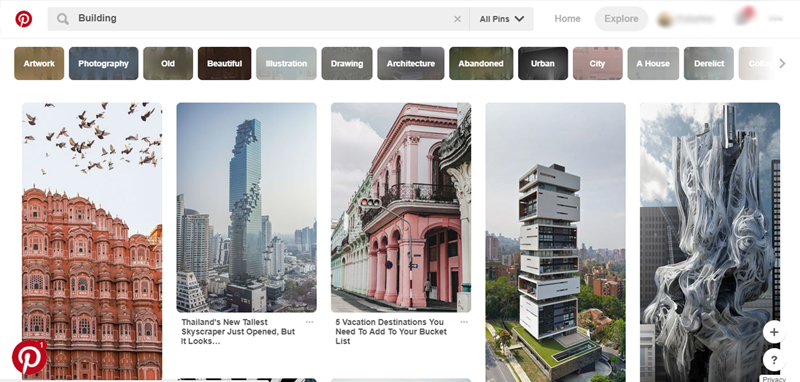Open the question mark help button
Viewport: 800px width, 382px height.
(x=773, y=360)
